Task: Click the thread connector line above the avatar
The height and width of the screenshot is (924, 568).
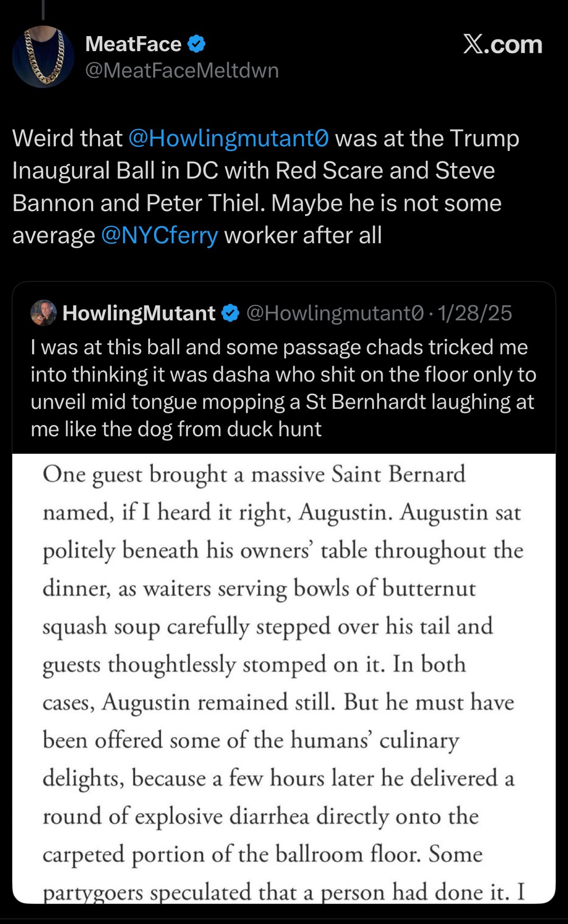Action: 43,10
